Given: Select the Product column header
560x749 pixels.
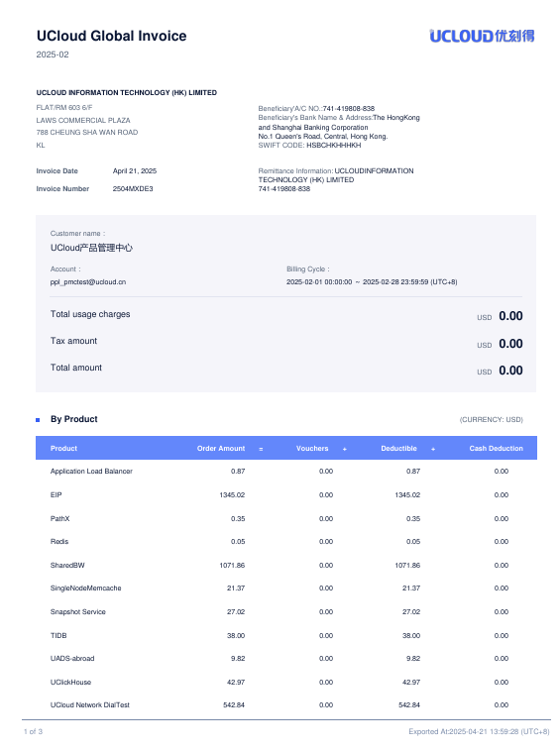Looking at the screenshot, I should (x=63, y=448).
